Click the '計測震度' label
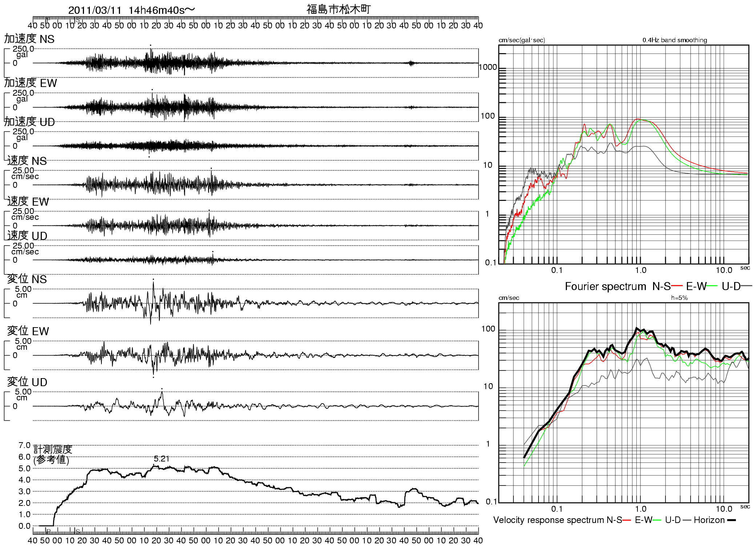Screen dimensions: 756x547 click(x=53, y=449)
